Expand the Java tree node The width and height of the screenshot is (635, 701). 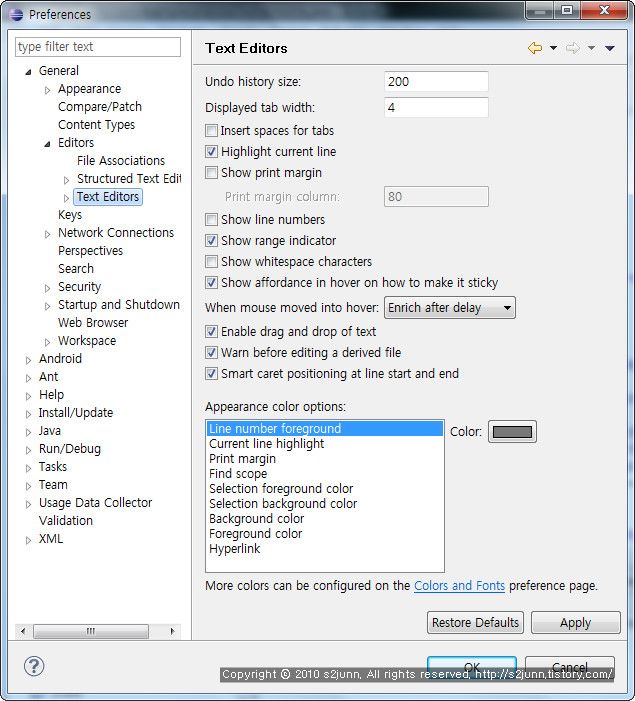pos(28,432)
